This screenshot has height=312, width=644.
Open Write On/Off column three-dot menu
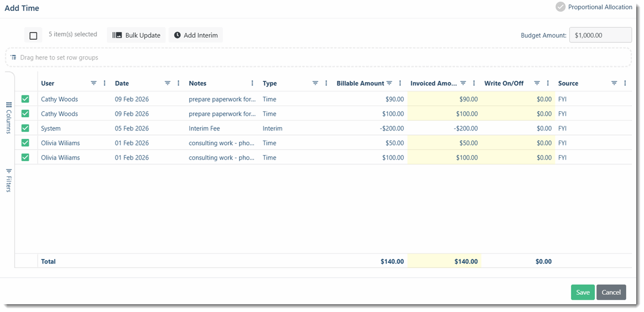548,83
